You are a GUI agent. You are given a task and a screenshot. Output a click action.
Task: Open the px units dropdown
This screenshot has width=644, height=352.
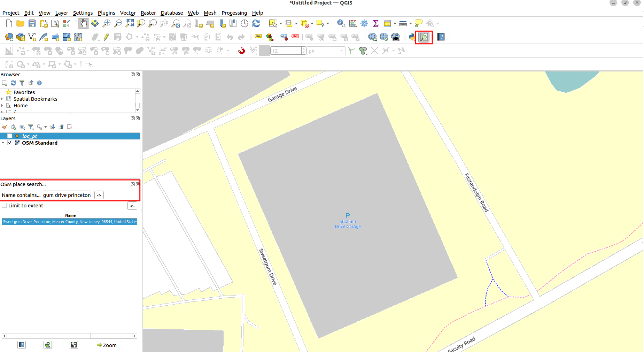(x=326, y=51)
